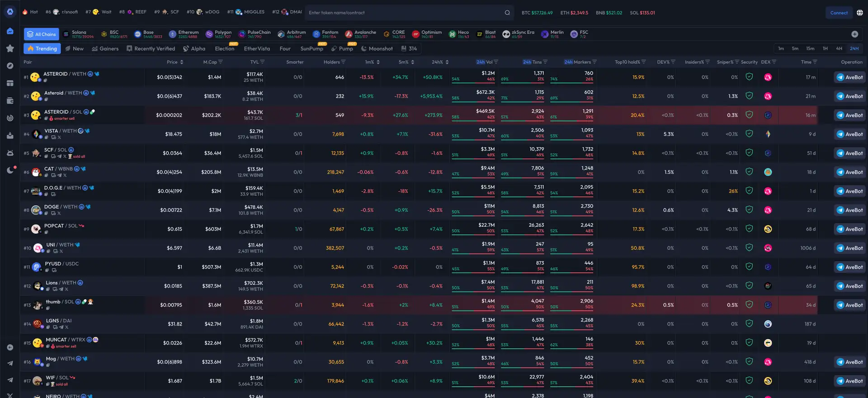Click security shield icon for VISTA row
This screenshot has height=398, width=868.
tap(749, 134)
